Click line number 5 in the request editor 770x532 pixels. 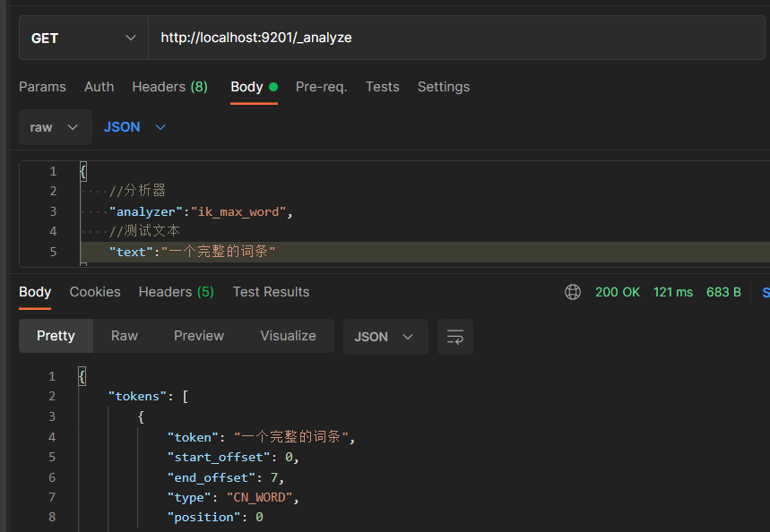pos(53,252)
